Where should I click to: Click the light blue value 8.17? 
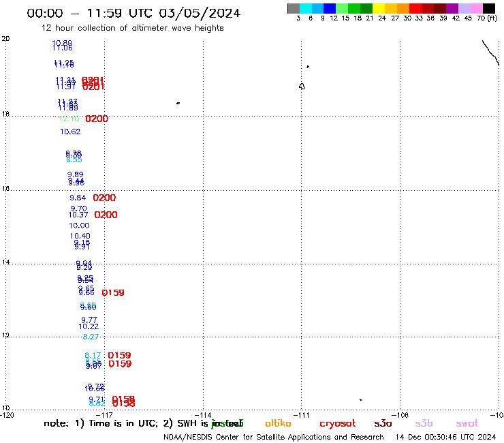coord(93,356)
